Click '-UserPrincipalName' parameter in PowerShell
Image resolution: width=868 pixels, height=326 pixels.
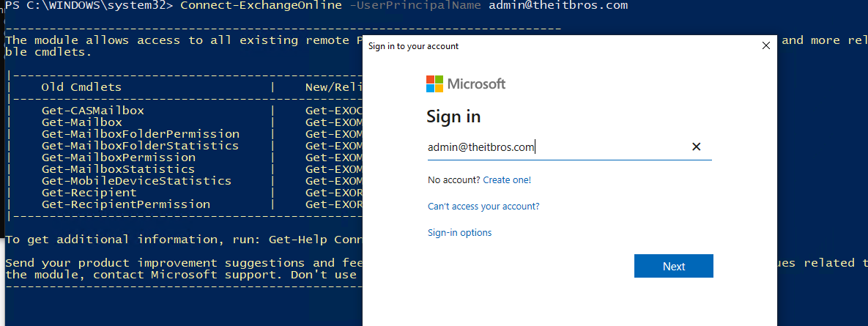414,6
